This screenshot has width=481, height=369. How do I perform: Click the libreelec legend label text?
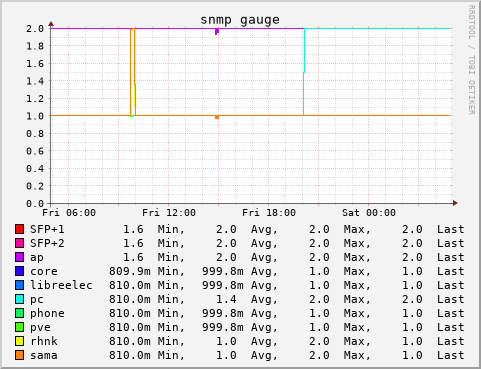[x=61, y=285]
